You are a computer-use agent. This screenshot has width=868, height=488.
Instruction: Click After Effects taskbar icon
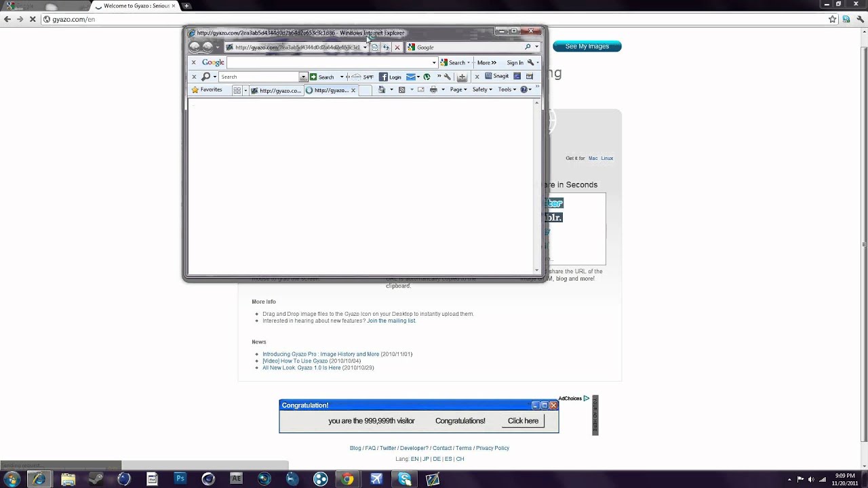coord(236,479)
